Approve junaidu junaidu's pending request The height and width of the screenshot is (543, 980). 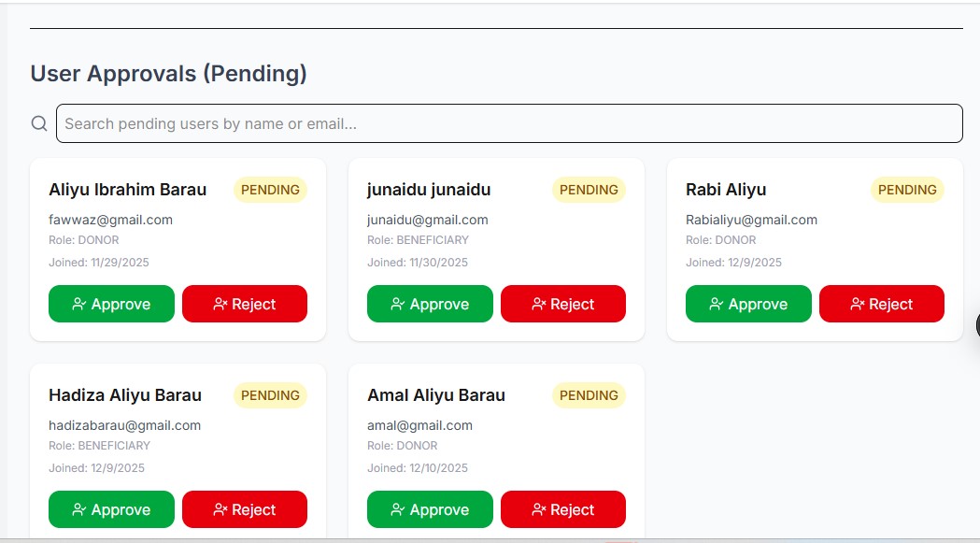pyautogui.click(x=430, y=304)
